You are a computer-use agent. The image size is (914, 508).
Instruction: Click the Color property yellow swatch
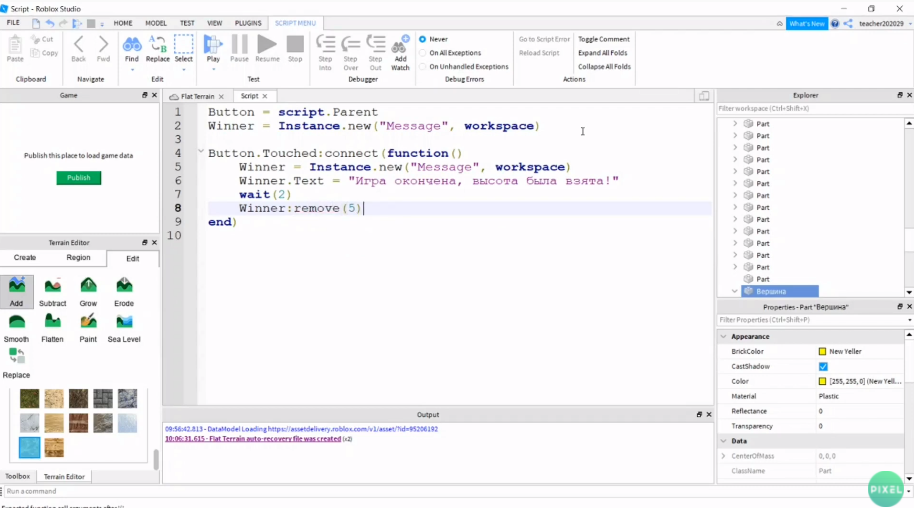[822, 381]
